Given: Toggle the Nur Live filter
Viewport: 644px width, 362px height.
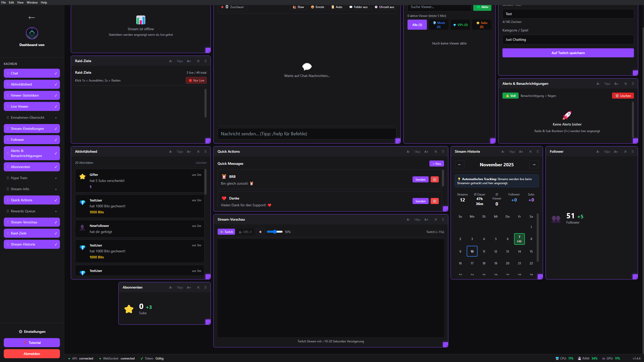Looking at the screenshot, I should point(196,81).
